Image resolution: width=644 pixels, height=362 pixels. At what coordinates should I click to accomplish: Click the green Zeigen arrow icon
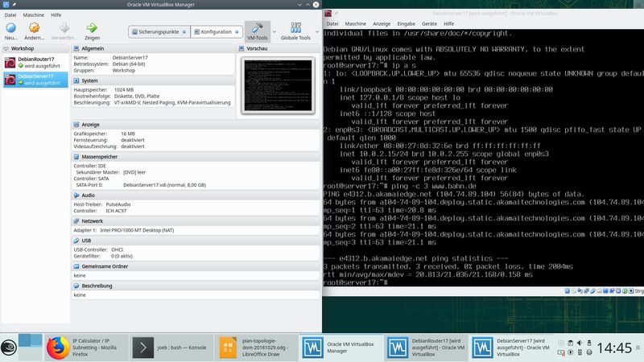point(92,28)
